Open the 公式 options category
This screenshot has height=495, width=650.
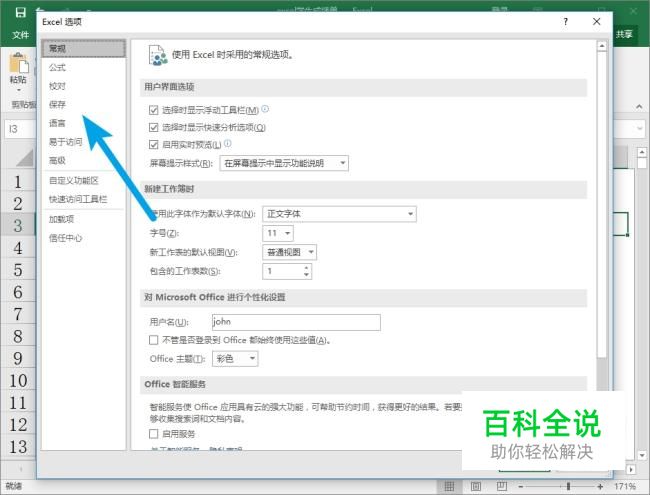click(57, 68)
